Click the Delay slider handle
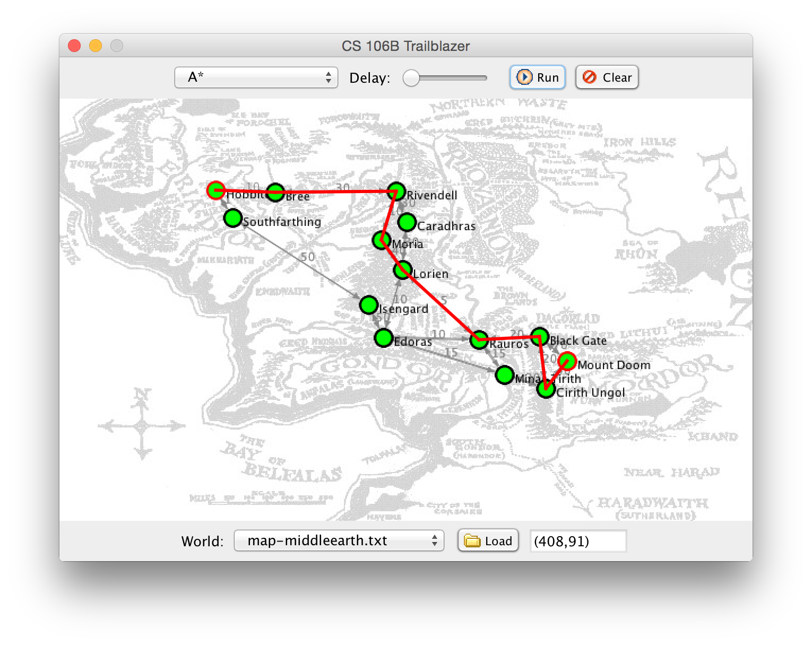Image resolution: width=812 pixels, height=646 pixels. tap(411, 78)
